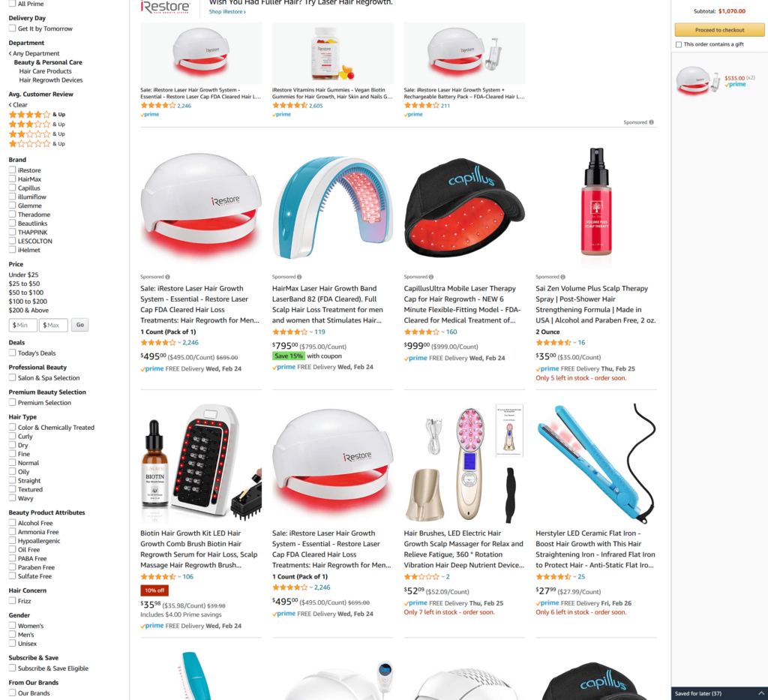Open the Sponsored info icon under the top banner
Viewport: 768px width, 700px height.
tap(652, 122)
